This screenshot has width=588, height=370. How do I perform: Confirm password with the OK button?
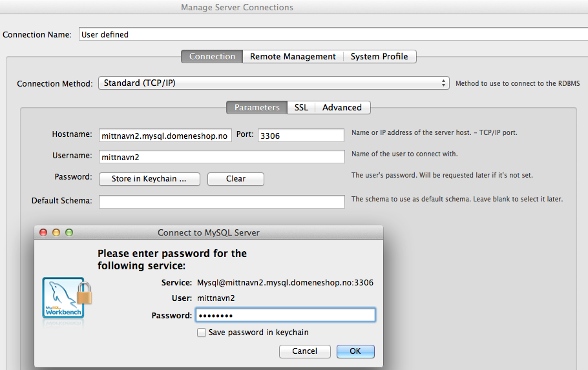[355, 351]
